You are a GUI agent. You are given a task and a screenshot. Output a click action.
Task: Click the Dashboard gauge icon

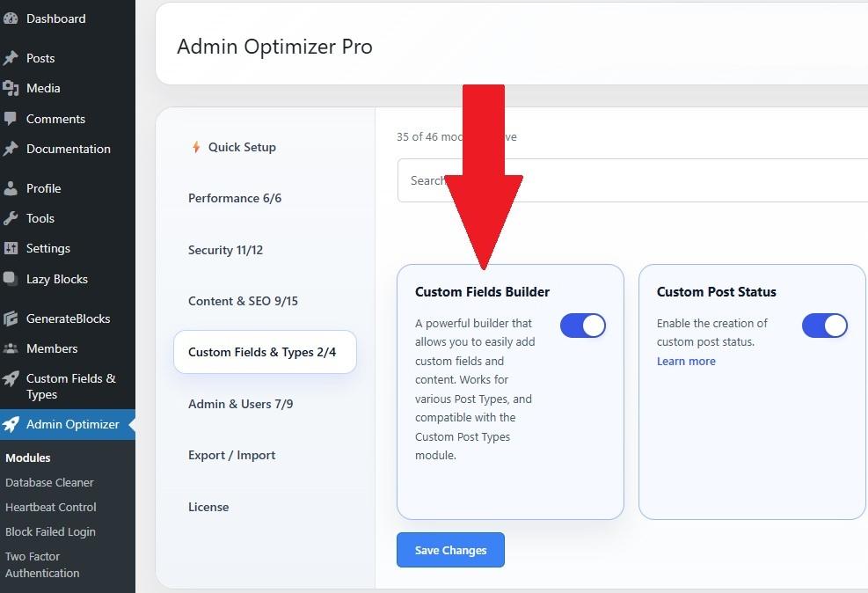(11, 18)
